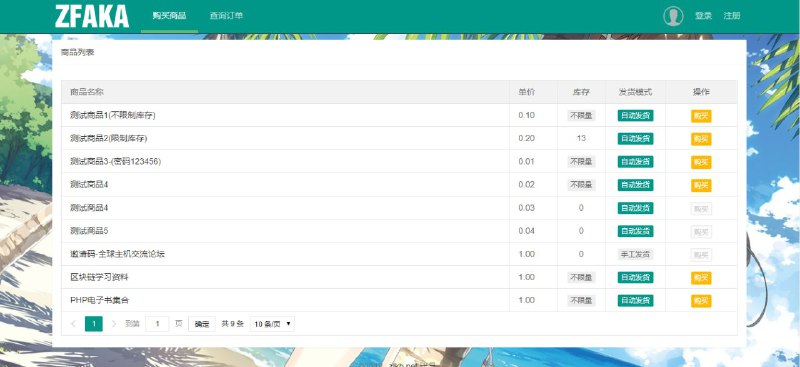Go to next page arrow in pagination
The image size is (800, 367).
click(x=113, y=324)
